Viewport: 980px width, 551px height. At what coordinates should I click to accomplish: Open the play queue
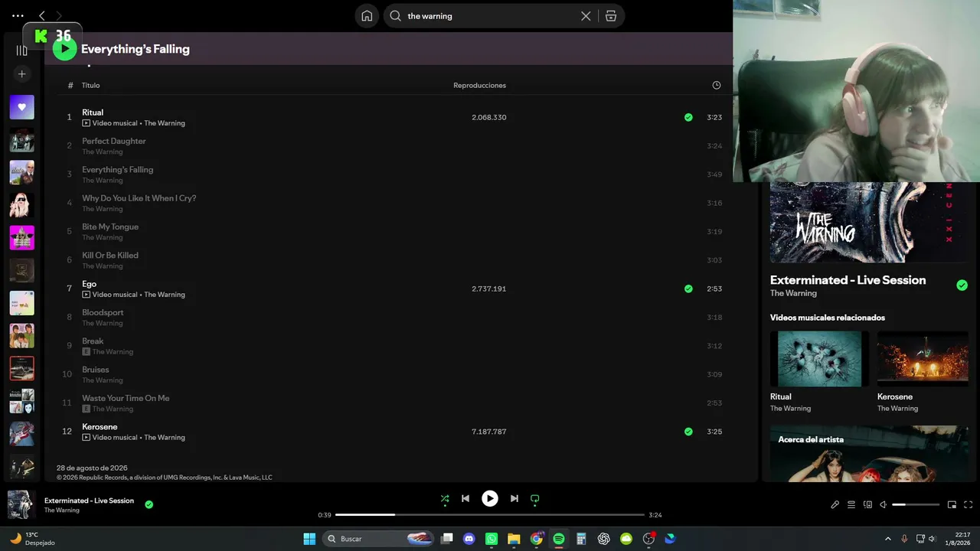(x=851, y=505)
